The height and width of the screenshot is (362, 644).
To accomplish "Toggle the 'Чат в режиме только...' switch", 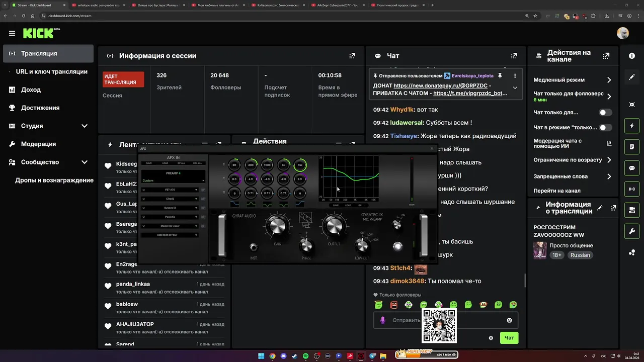I will (605, 128).
